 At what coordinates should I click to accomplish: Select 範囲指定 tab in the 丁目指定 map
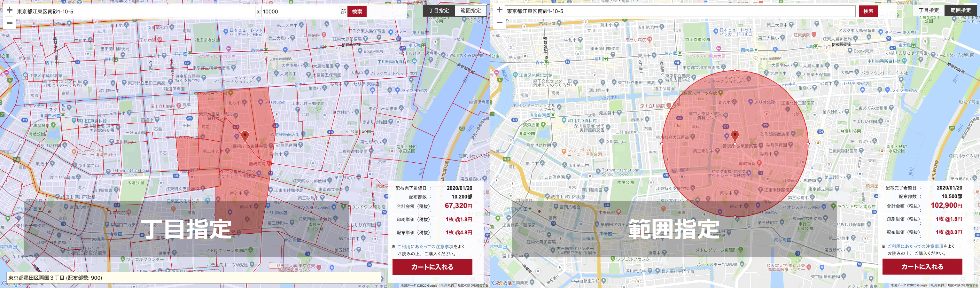[x=471, y=11]
